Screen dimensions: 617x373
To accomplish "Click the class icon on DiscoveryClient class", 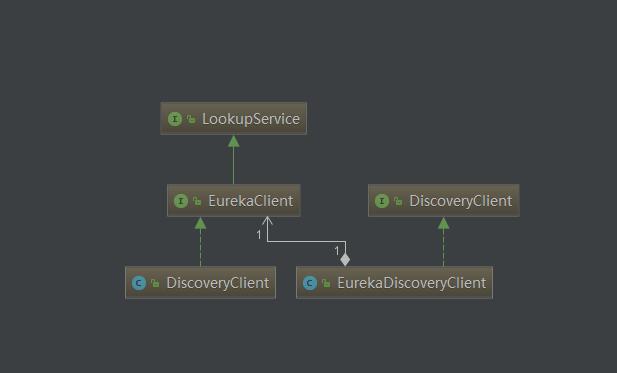I will pyautogui.click(x=139, y=283).
